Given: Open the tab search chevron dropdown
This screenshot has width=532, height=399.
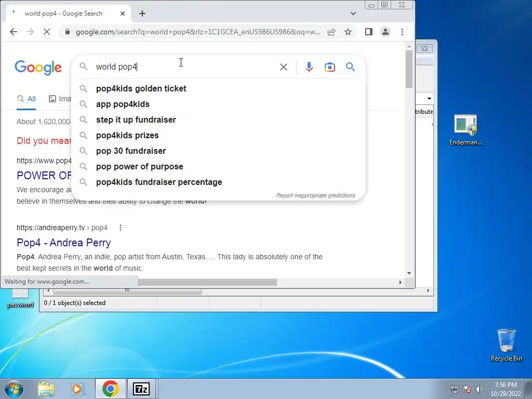Looking at the screenshot, I should (x=353, y=14).
